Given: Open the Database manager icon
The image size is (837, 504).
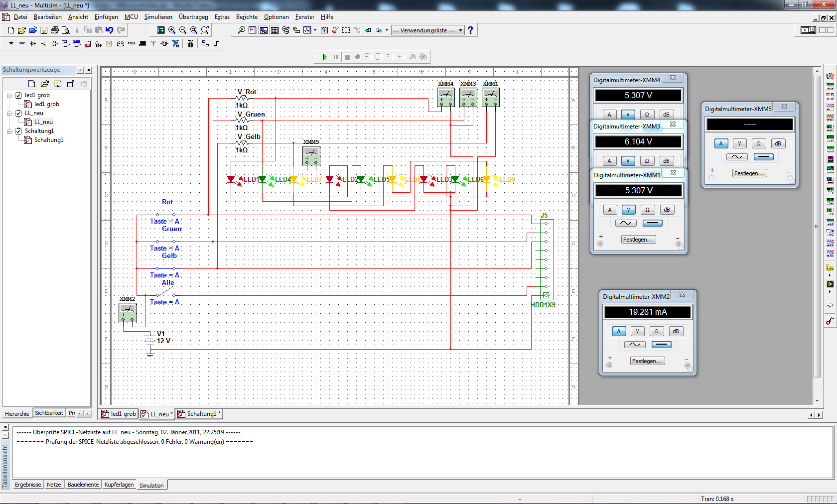Looking at the screenshot, I should pyautogui.click(x=285, y=30).
